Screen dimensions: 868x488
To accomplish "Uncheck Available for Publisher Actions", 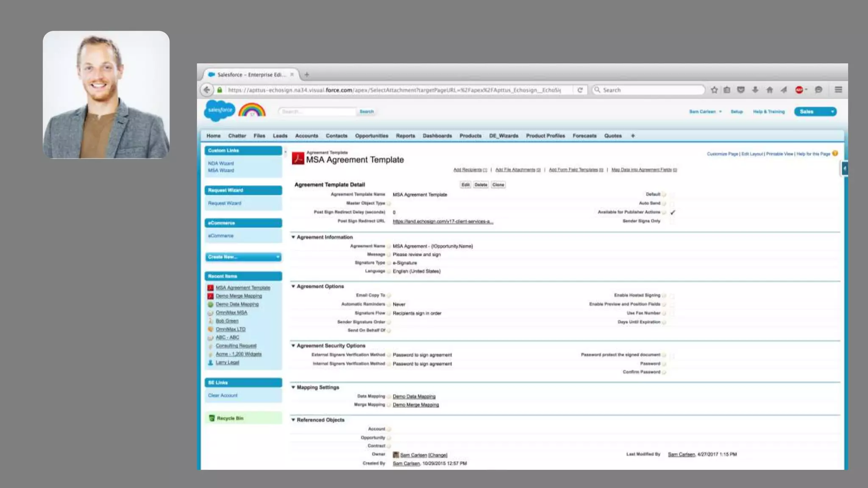I will click(x=673, y=212).
